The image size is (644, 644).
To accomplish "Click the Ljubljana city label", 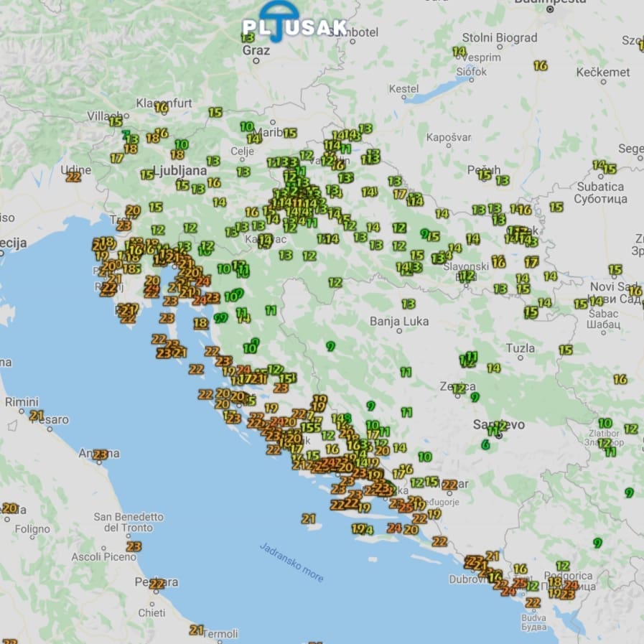I will (x=179, y=171).
